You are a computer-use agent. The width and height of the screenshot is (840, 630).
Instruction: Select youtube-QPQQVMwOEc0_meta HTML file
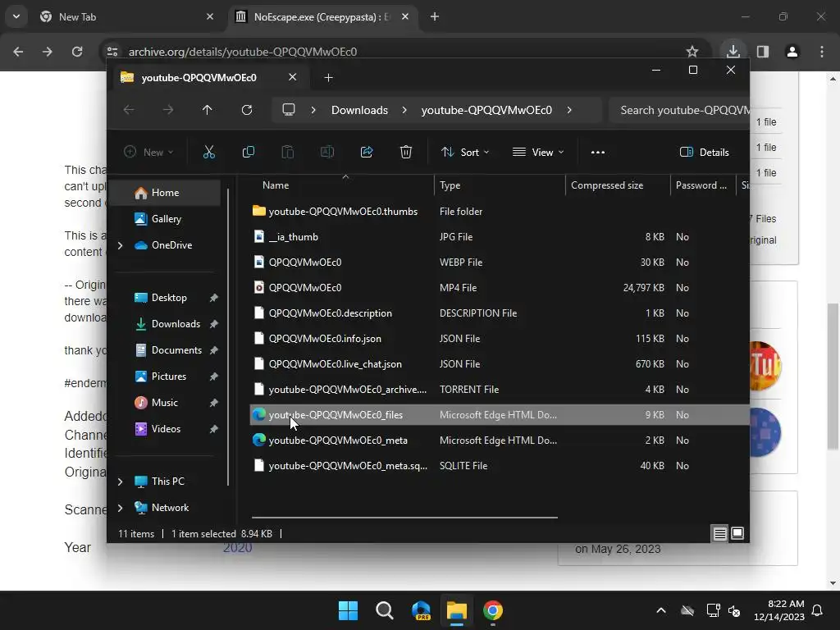pyautogui.click(x=500, y=441)
